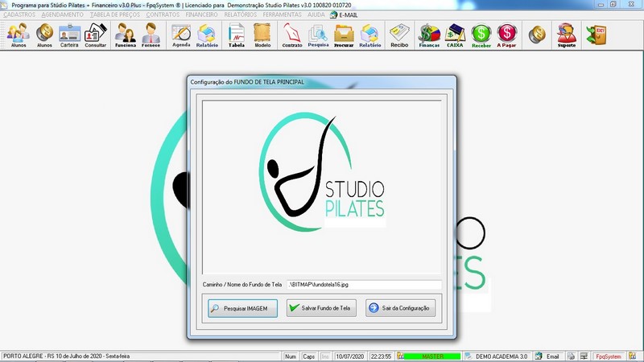Click the Pesquisa magnifier icon
The image size is (644, 362).
tap(318, 35)
